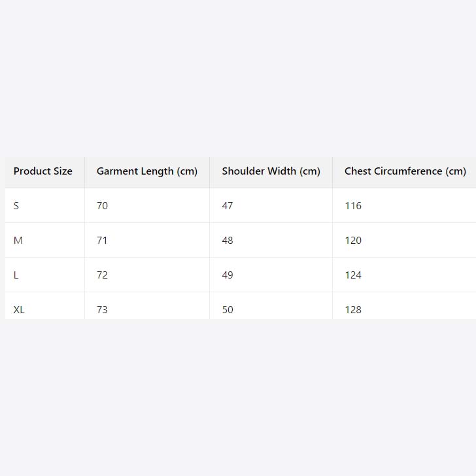Image resolution: width=476 pixels, height=476 pixels.
Task: Select the L size cell
Action: [x=16, y=275]
